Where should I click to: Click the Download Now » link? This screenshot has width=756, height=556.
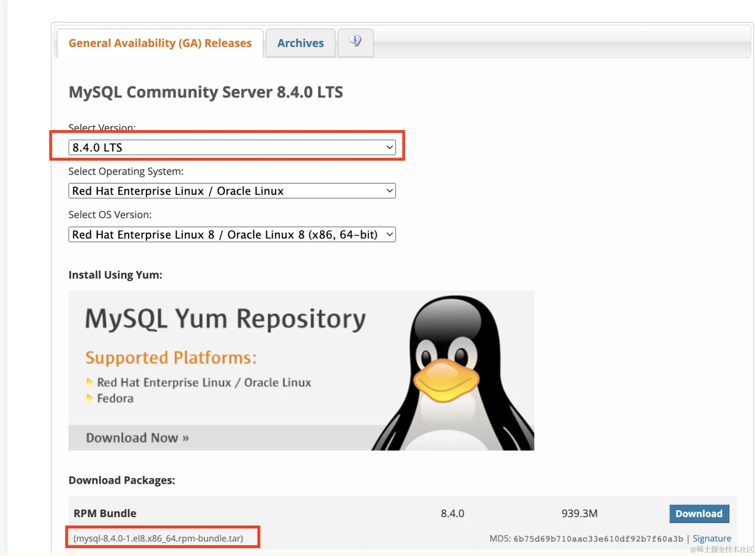click(x=137, y=438)
